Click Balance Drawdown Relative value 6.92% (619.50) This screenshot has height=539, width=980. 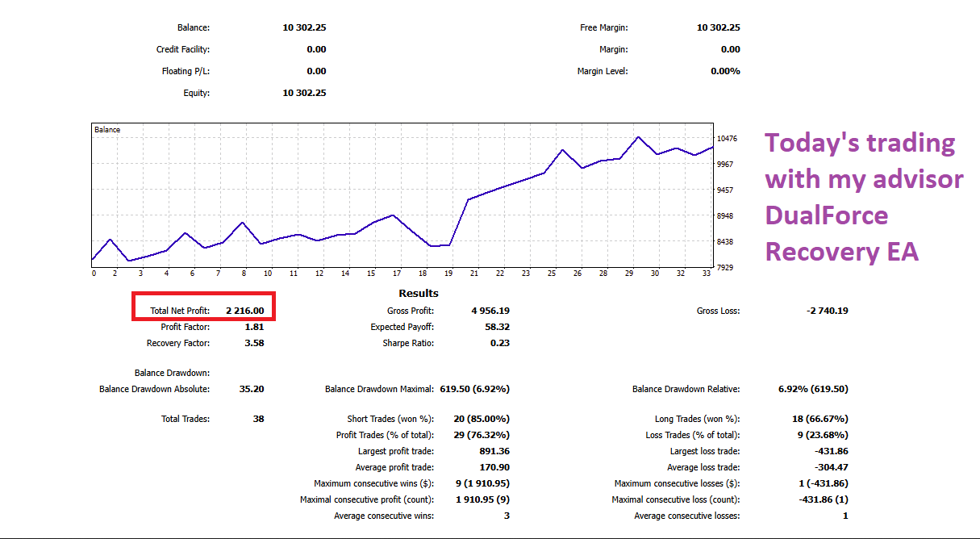[813, 389]
